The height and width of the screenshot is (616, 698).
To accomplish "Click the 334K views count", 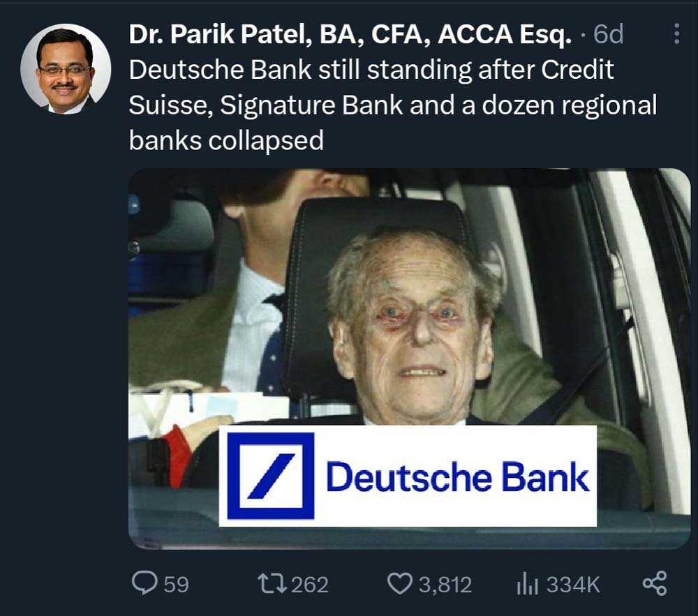I will click(572, 584).
